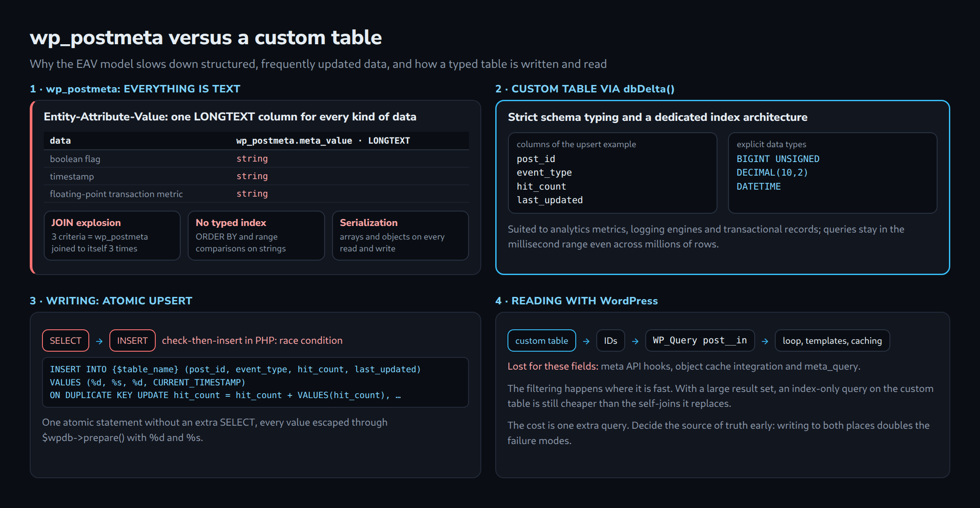
Task: Click the 'explicit data types' caption
Action: click(x=771, y=144)
